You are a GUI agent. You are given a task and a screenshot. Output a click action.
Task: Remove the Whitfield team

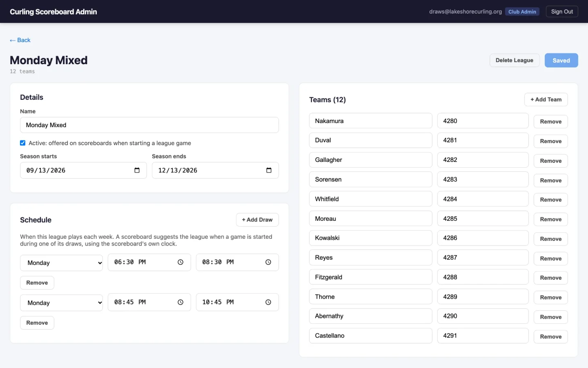(550, 200)
